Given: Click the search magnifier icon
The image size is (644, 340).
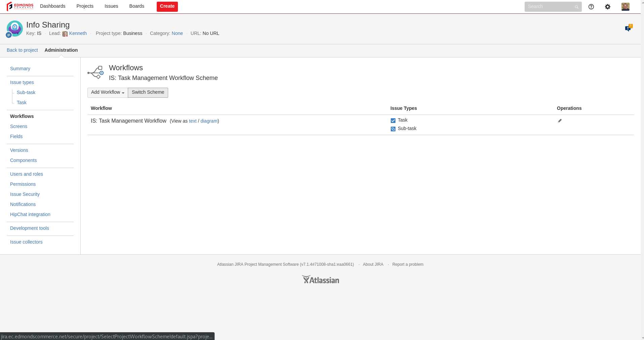Looking at the screenshot, I should coord(576,7).
